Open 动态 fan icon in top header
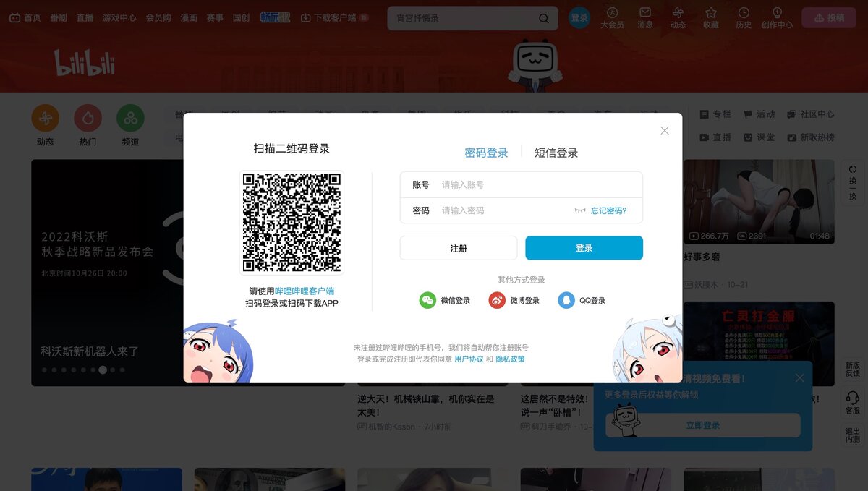This screenshot has height=491, width=868. coord(678,12)
